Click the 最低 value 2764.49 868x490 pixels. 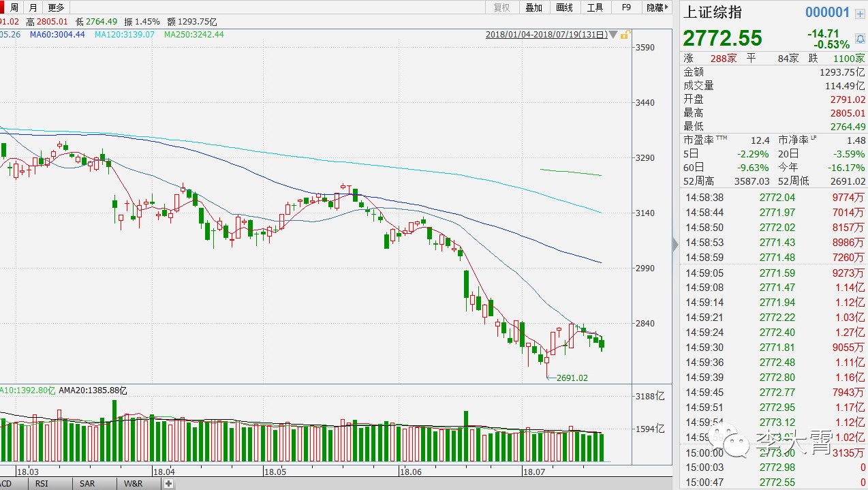coord(848,127)
